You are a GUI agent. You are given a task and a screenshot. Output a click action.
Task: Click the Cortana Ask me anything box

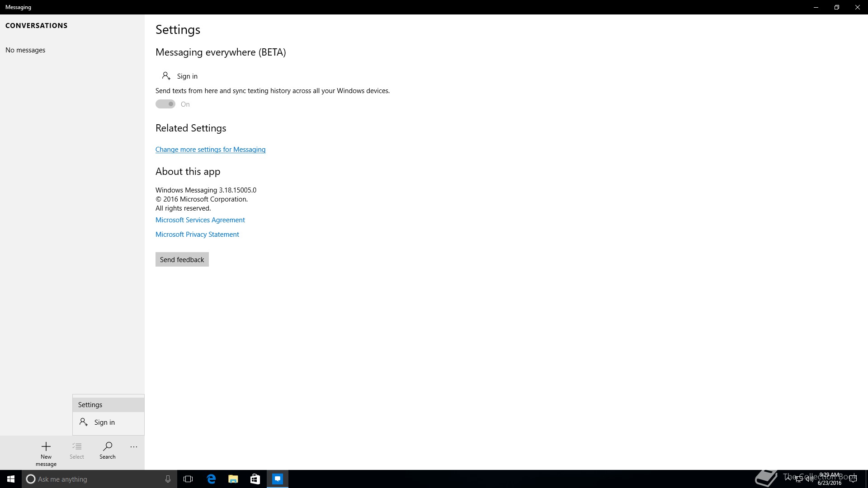click(x=99, y=479)
